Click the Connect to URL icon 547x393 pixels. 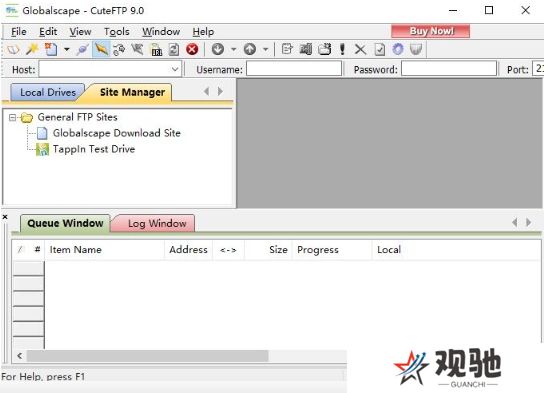(156, 50)
